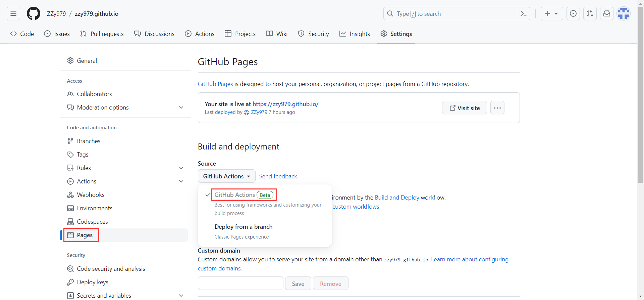Screen dimensions: 644x300
Task: Open the hamburger navigation menu
Action: pyautogui.click(x=13, y=13)
